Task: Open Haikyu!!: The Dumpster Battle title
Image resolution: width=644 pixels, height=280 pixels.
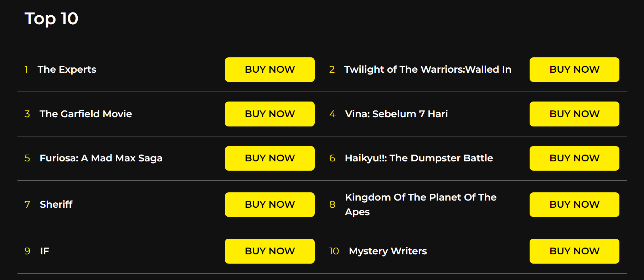Action: 419,158
